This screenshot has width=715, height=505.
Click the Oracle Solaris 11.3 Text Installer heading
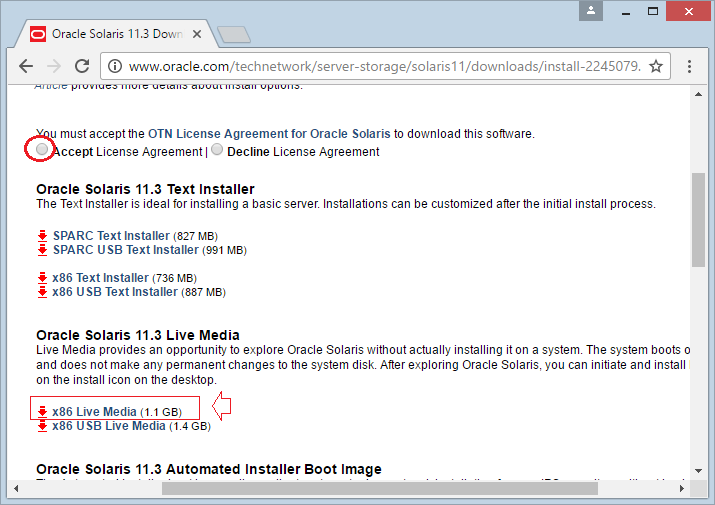pyautogui.click(x=145, y=189)
